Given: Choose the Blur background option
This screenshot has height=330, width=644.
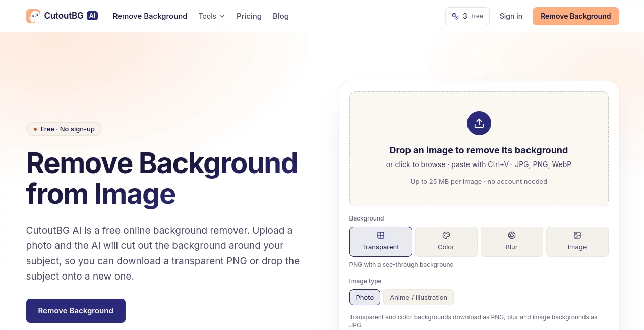Looking at the screenshot, I should [512, 242].
